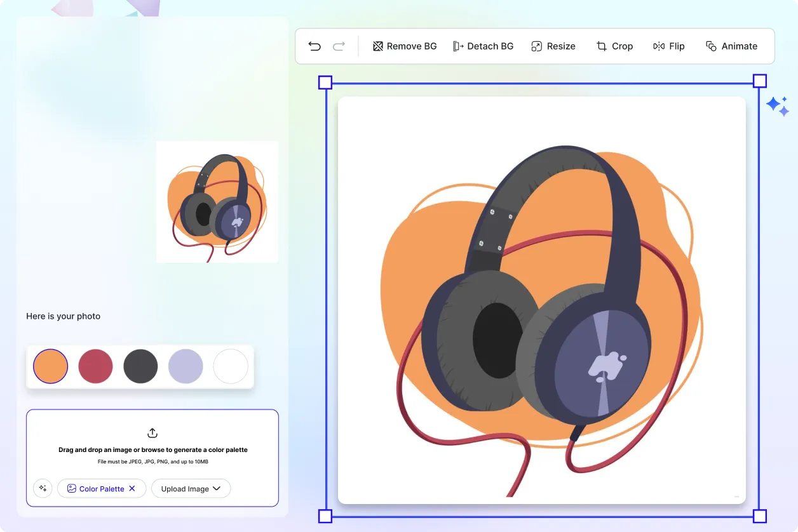Viewport: 798px width, 532px height.
Task: Pick the crimson red color swatch
Action: click(x=95, y=366)
